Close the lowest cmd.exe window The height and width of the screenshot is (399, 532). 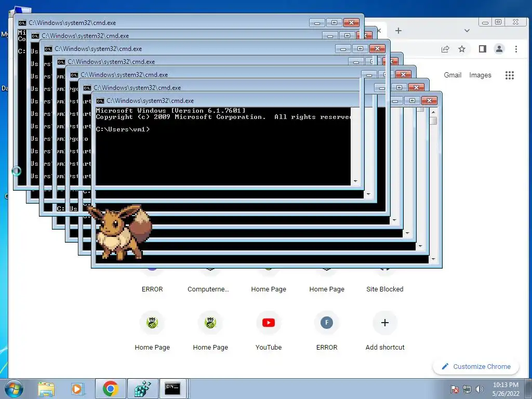[429, 101]
